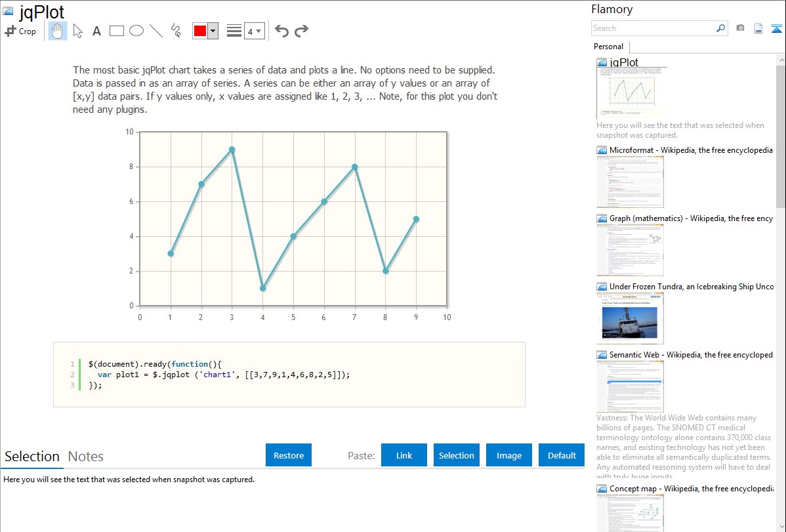Choose the arrow pointer tool
The height and width of the screenshot is (532, 786).
77,31
